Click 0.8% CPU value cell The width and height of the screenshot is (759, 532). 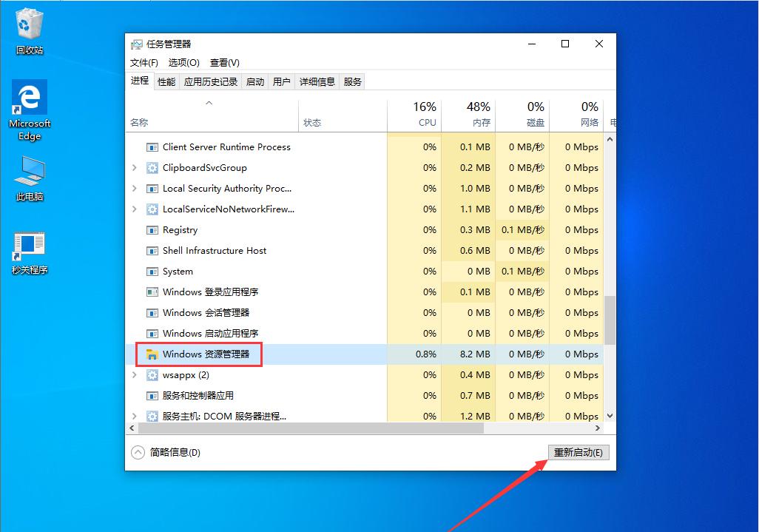point(414,354)
